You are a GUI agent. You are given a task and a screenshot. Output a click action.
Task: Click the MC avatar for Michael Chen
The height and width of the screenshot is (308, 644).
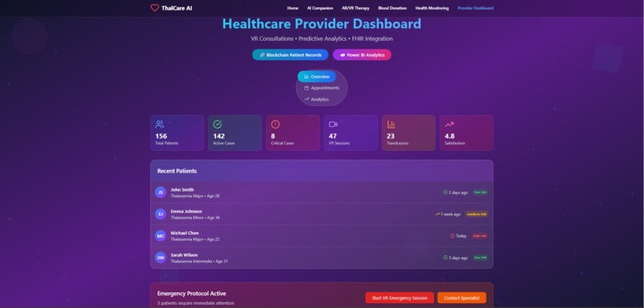(161, 236)
